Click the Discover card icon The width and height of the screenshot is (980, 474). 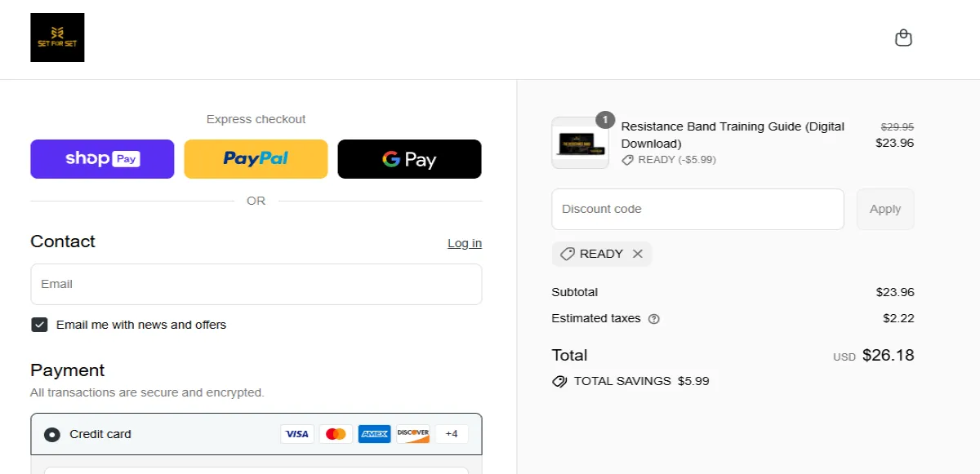click(412, 433)
